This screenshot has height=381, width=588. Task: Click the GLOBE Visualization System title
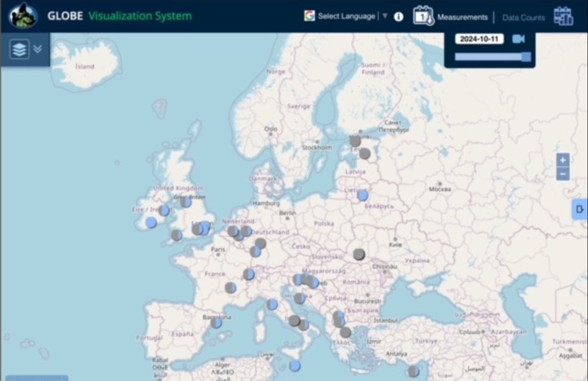point(120,16)
